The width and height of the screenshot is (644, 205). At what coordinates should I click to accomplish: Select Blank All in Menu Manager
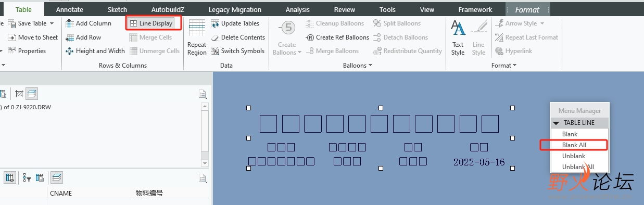pyautogui.click(x=574, y=145)
